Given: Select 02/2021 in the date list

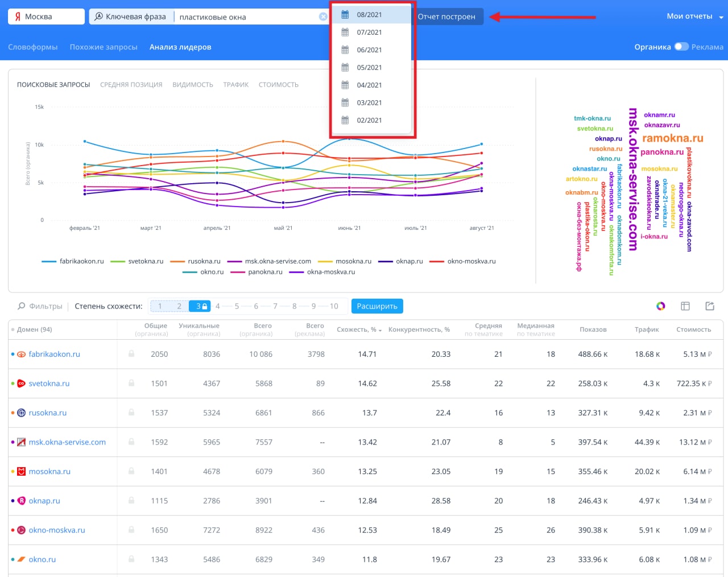Looking at the screenshot, I should (x=372, y=121).
